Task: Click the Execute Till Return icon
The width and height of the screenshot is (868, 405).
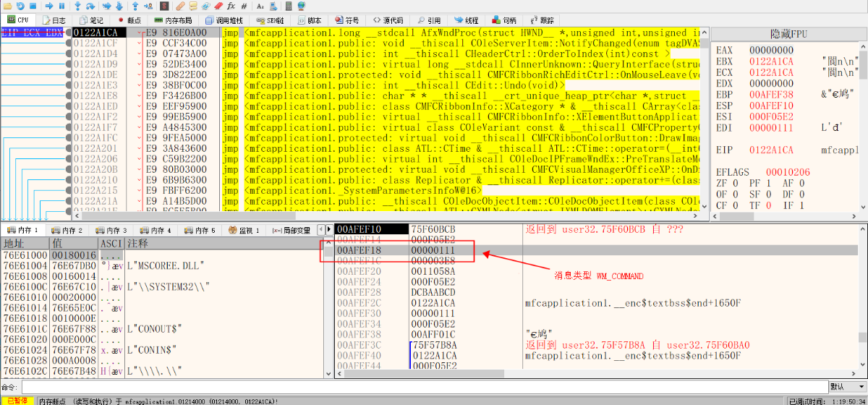Action: (135, 6)
